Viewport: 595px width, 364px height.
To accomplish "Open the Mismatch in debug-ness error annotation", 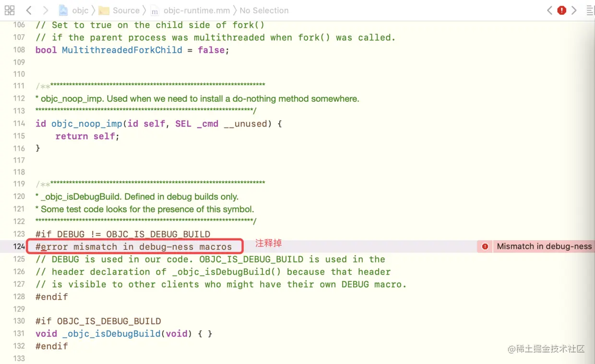I will (544, 247).
